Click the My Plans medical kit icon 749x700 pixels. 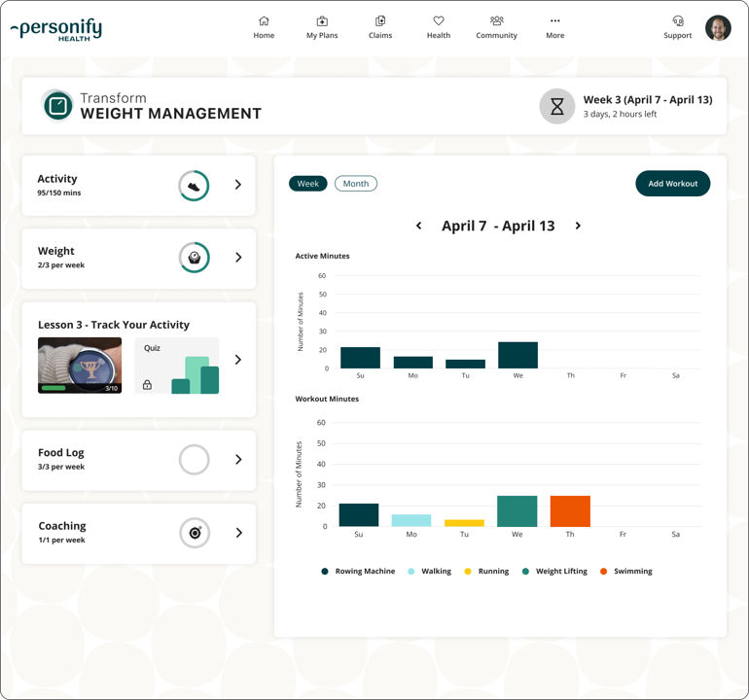pyautogui.click(x=322, y=21)
